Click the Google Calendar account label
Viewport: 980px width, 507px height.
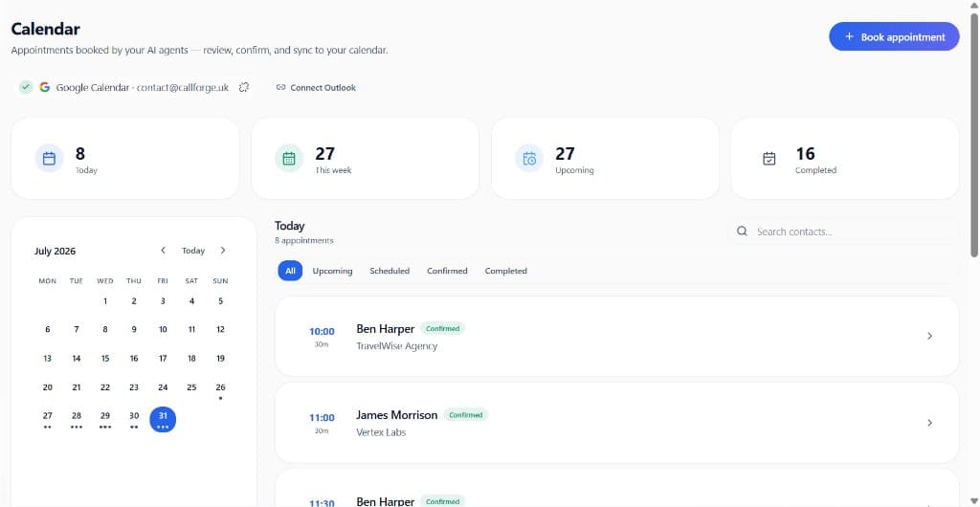[x=143, y=87]
